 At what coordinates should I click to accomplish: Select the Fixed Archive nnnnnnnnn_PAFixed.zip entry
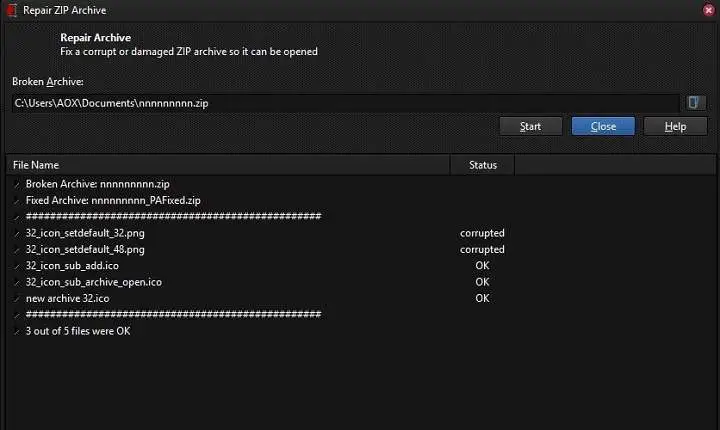113,200
